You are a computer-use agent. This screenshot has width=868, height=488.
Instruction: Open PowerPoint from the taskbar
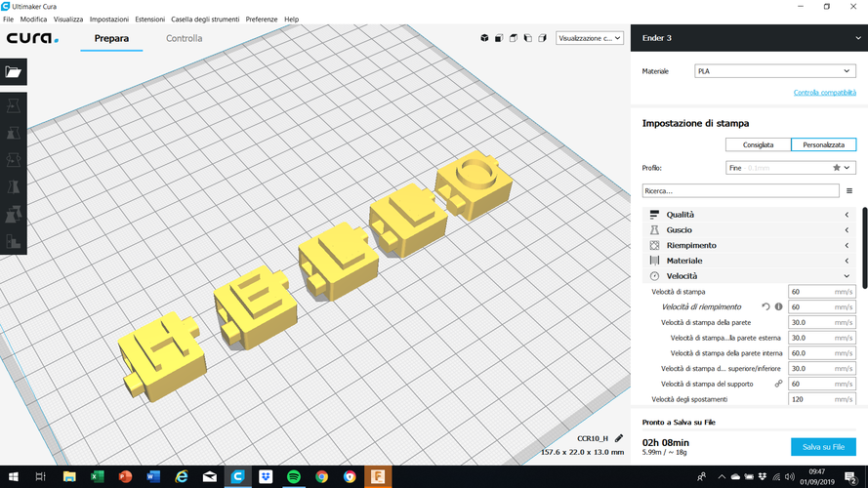[125, 476]
